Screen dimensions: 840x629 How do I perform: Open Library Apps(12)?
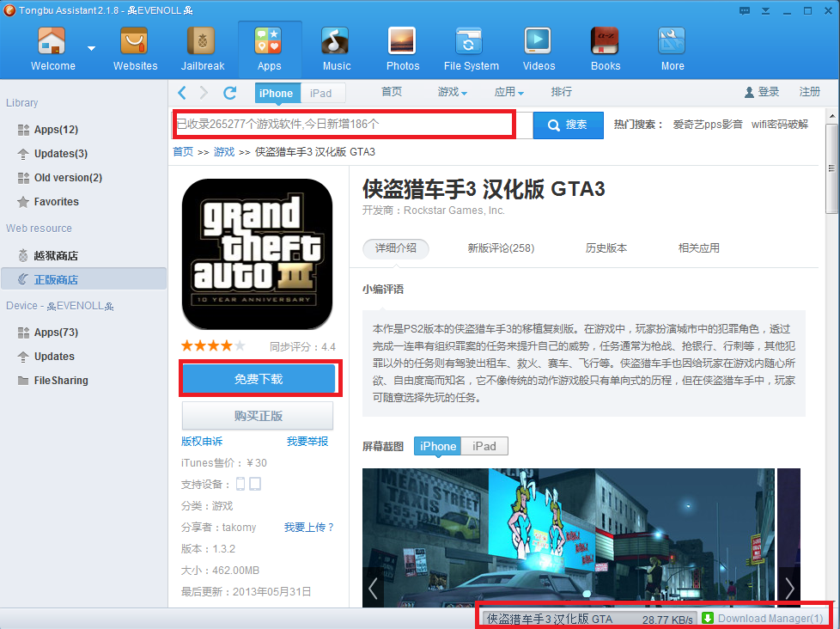pyautogui.click(x=56, y=130)
